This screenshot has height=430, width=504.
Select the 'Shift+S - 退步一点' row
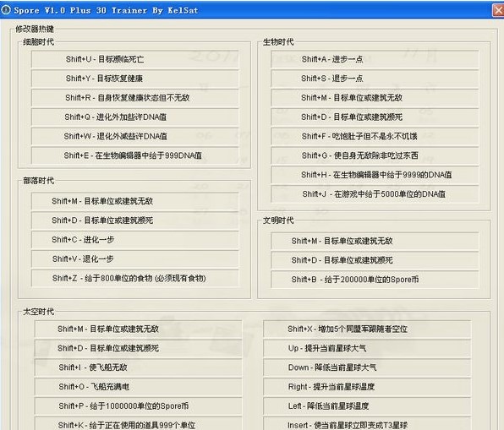[375, 79]
